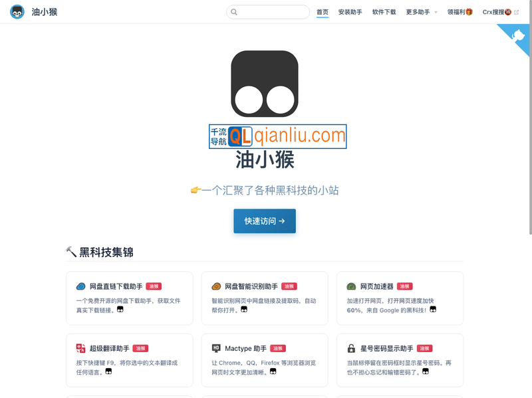This screenshot has height=398, width=532.
Task: Click the qianliu.com watermark banner
Action: coord(277,137)
